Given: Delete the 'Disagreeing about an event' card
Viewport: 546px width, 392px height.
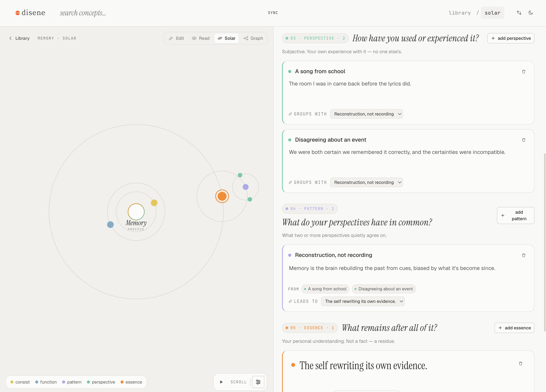Looking at the screenshot, I should [523, 140].
